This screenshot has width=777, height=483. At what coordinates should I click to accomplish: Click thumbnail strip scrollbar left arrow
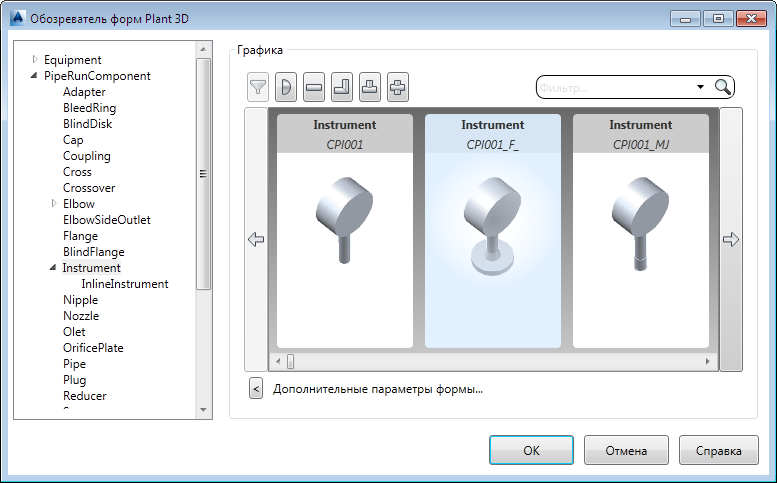click(x=278, y=362)
